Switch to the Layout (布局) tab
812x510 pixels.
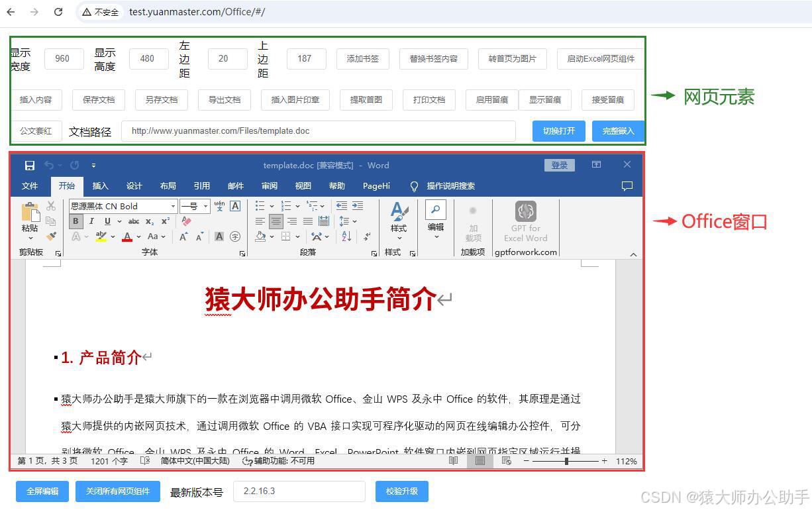click(168, 186)
